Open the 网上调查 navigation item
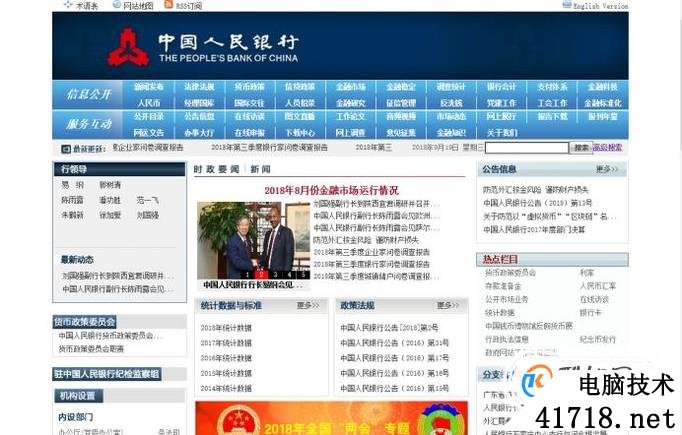 click(x=351, y=133)
